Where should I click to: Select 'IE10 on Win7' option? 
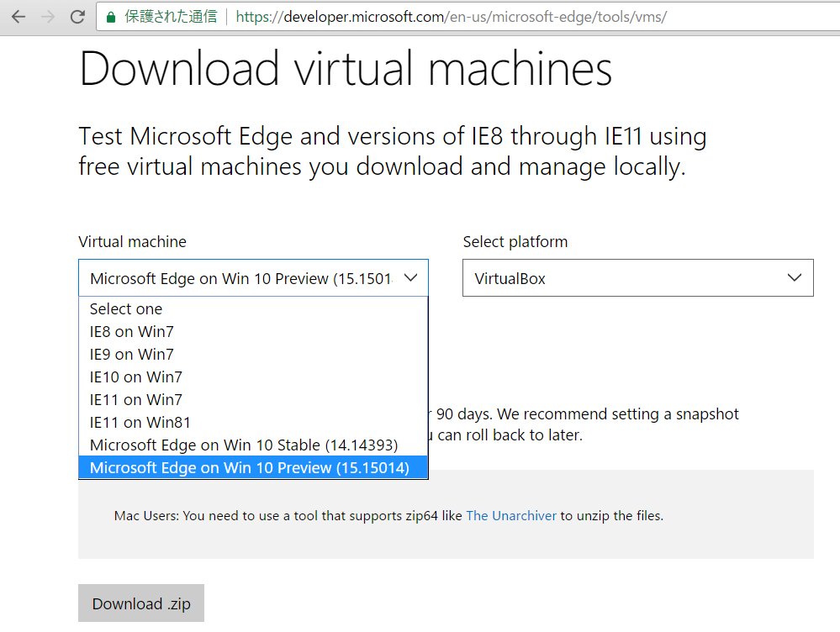(x=253, y=377)
